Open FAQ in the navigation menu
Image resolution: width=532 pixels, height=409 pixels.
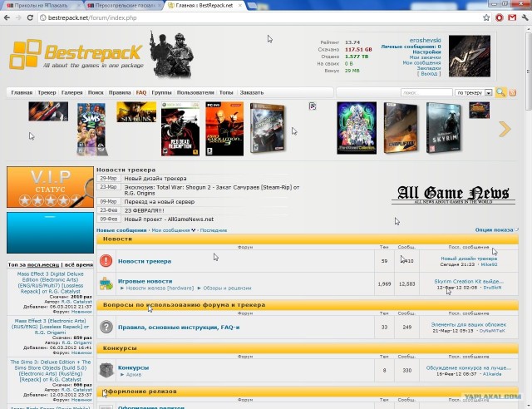click(x=141, y=92)
